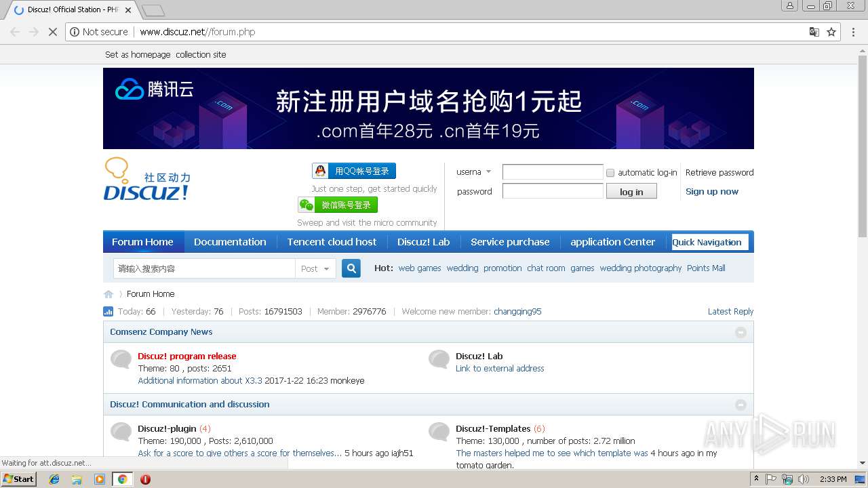Image resolution: width=868 pixels, height=488 pixels.
Task: Click the statistics bar chart icon
Action: [x=108, y=312]
